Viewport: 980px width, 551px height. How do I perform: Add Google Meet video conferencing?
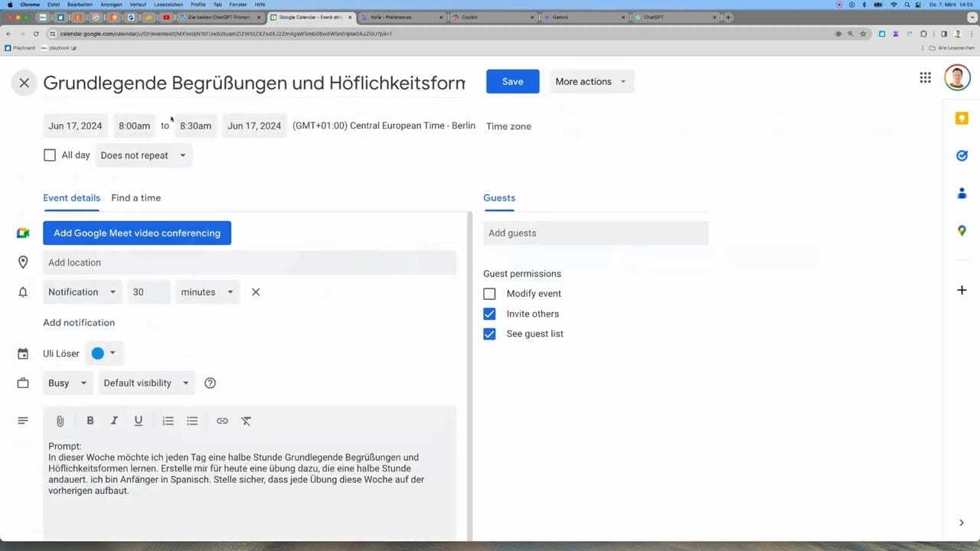[137, 233]
